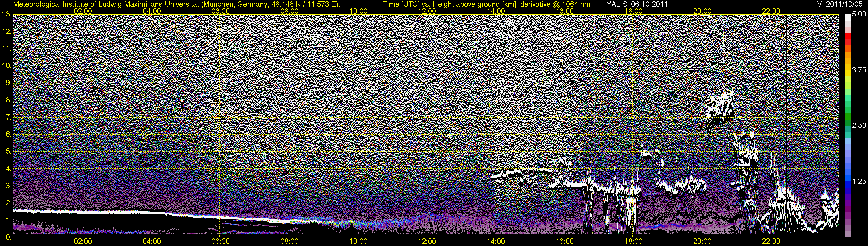Select the white boundary layer line at 02:00
The image size is (868, 246).
pyautogui.click(x=83, y=213)
